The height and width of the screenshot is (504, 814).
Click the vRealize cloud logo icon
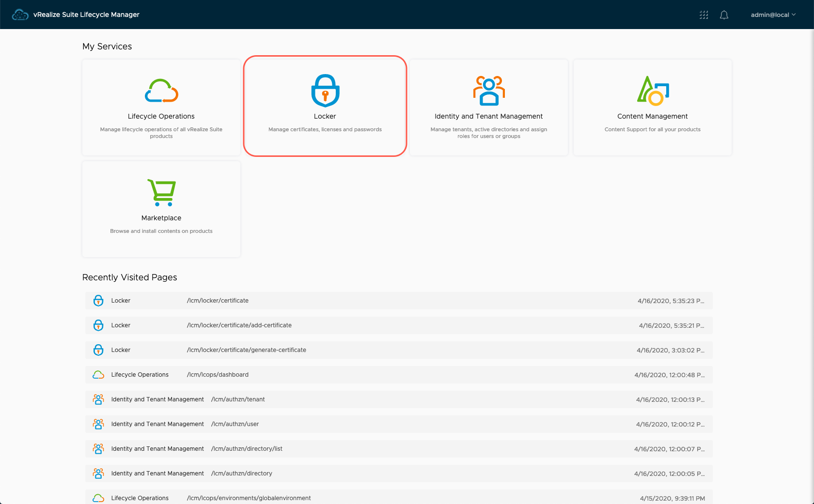tap(20, 15)
